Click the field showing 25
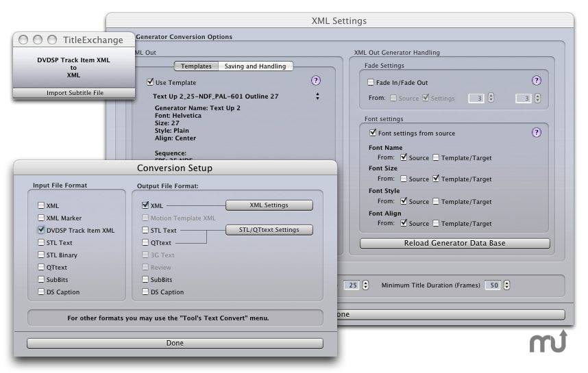 [352, 285]
